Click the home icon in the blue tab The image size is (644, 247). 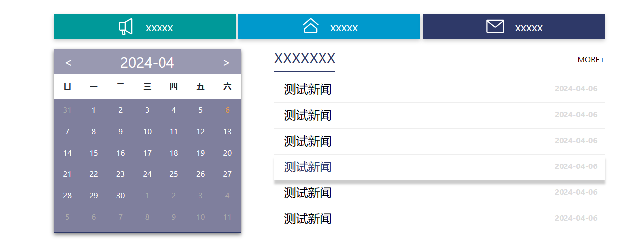(x=311, y=26)
